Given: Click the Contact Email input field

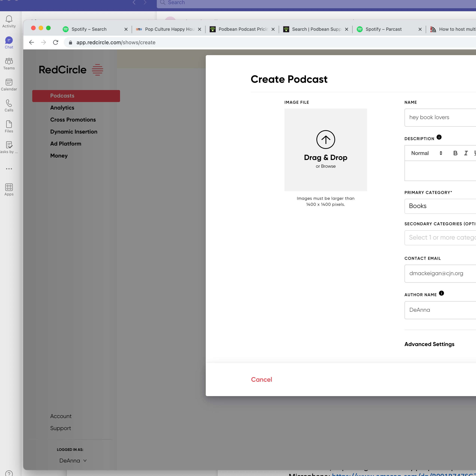Looking at the screenshot, I should tap(440, 273).
